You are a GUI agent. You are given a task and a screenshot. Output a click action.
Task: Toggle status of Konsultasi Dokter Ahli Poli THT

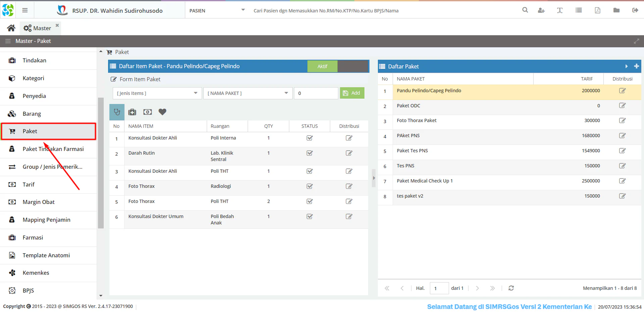310,171
